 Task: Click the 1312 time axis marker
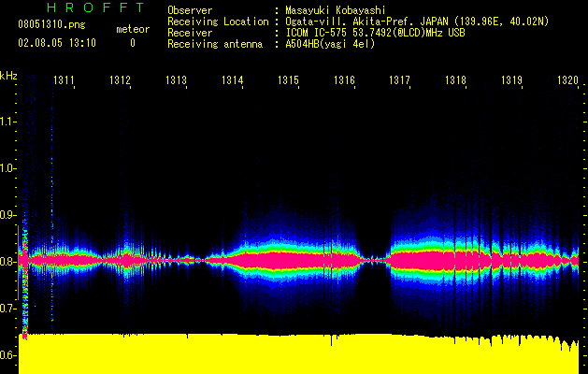coord(120,80)
